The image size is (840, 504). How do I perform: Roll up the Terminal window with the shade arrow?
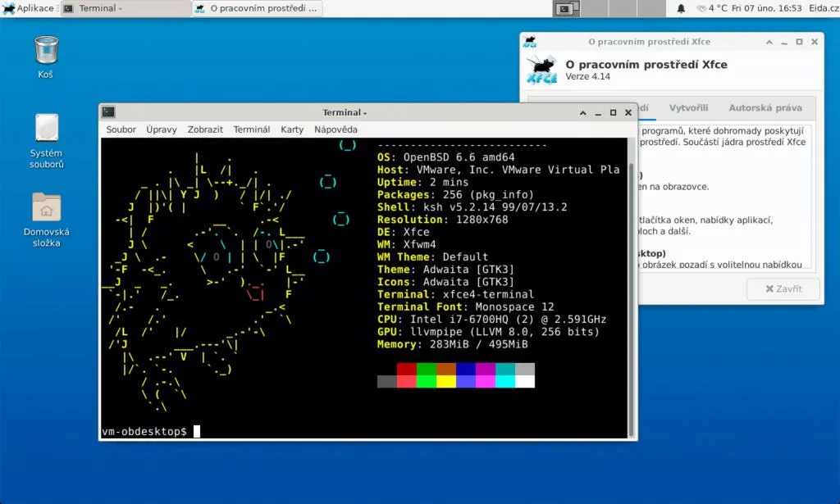[x=583, y=113]
